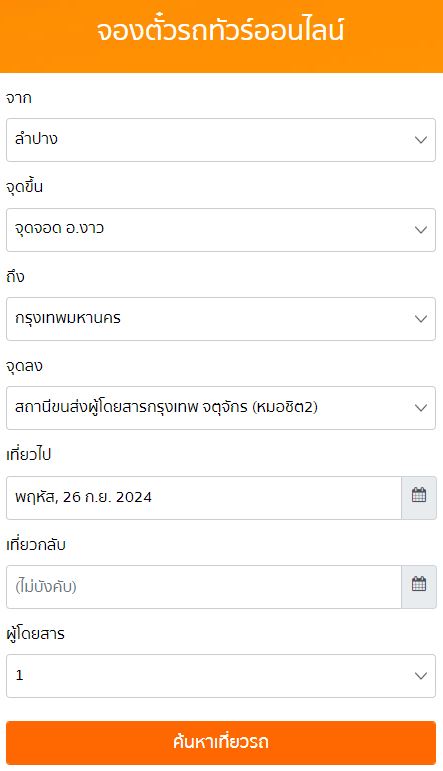Screen dimensions: 443x771
Task: Open the ผู้โดยสار passenger count dropdown
Action: (221, 676)
